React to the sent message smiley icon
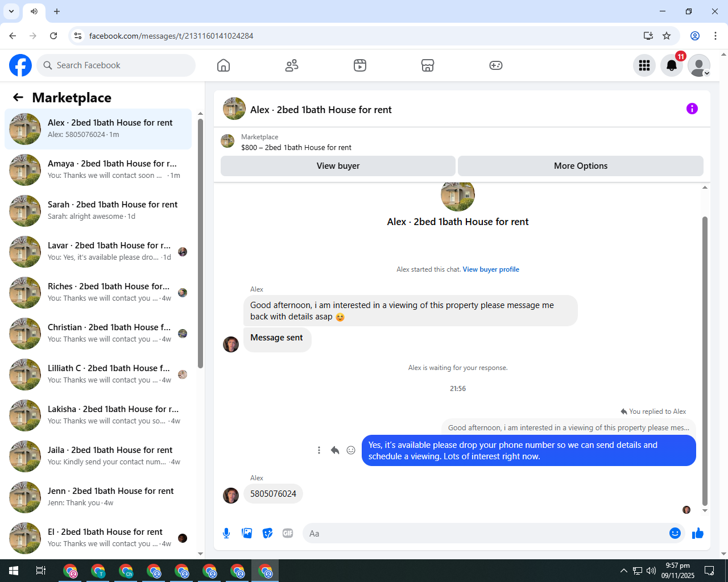728x582 pixels. [x=351, y=450]
